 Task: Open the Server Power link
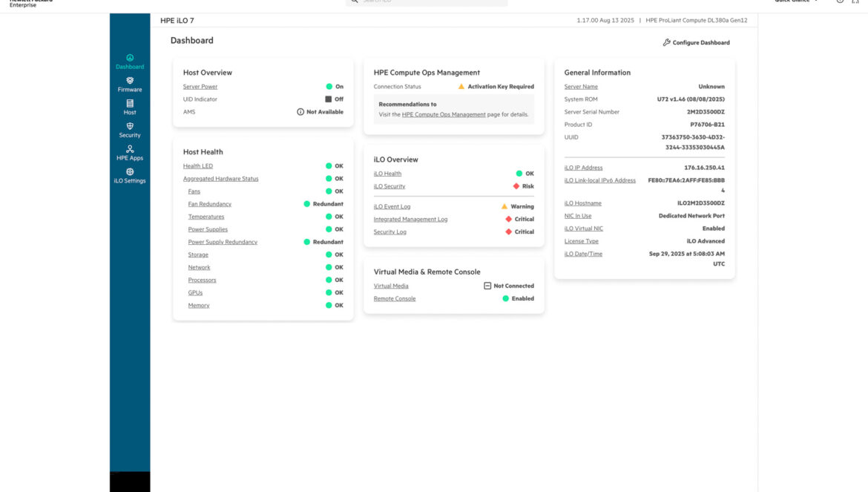200,87
